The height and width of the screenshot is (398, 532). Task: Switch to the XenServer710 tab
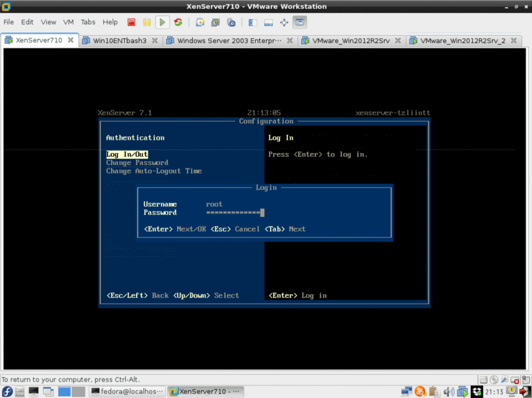[38, 40]
